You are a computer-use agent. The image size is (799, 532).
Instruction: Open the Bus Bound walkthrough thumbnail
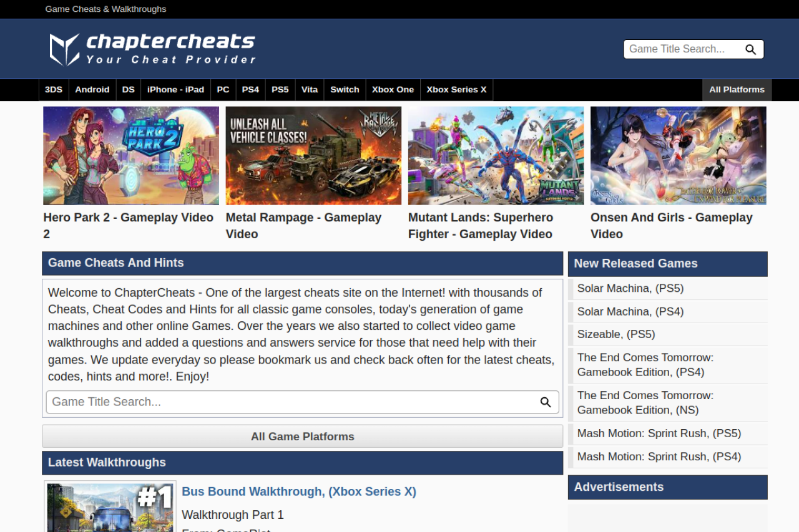tap(110, 508)
